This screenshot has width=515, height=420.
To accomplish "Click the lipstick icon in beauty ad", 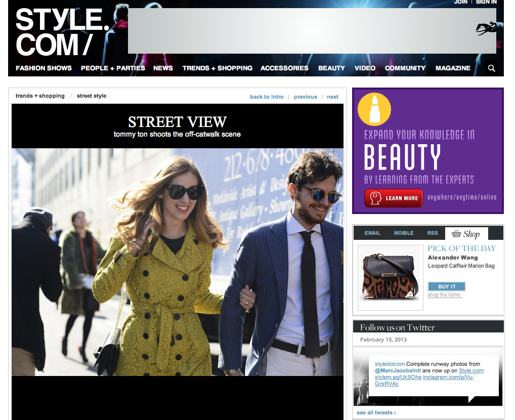I will pyautogui.click(x=374, y=109).
